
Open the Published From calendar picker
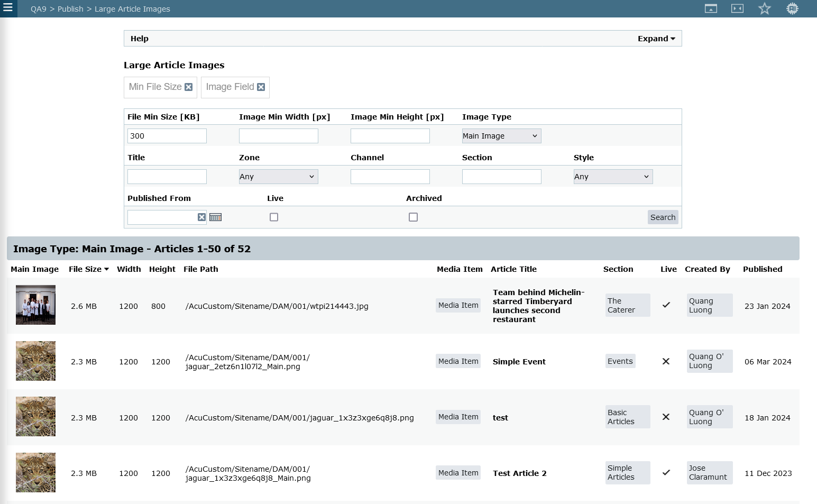click(x=215, y=217)
